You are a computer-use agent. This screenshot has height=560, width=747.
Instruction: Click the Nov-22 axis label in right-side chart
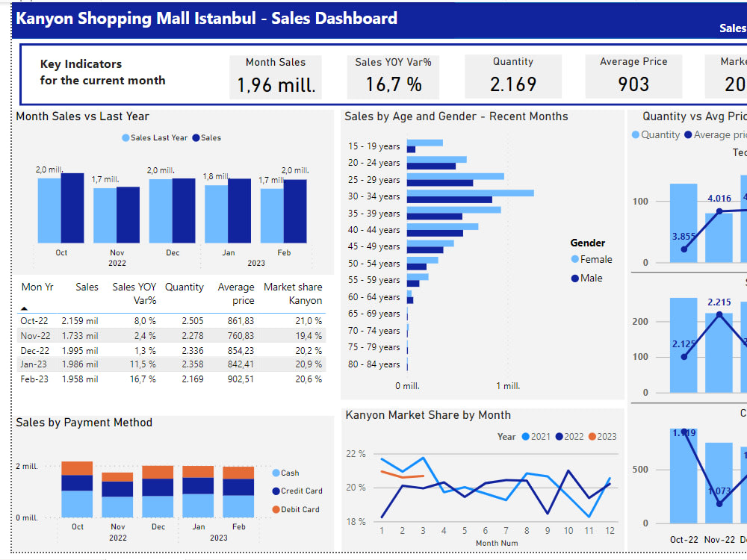click(x=719, y=540)
